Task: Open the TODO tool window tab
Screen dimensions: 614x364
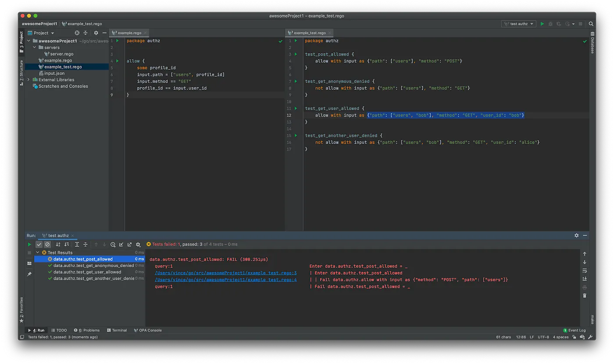Action: [x=59, y=330]
